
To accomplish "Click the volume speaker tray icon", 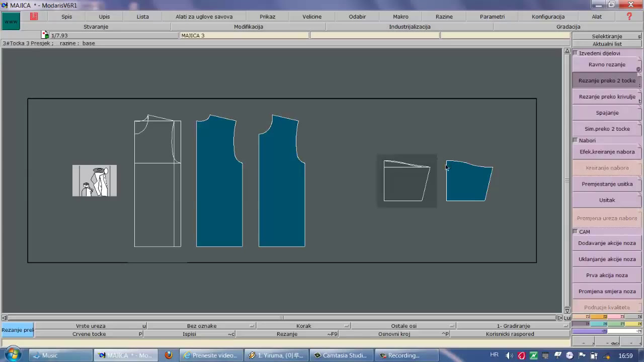I will 509,355.
